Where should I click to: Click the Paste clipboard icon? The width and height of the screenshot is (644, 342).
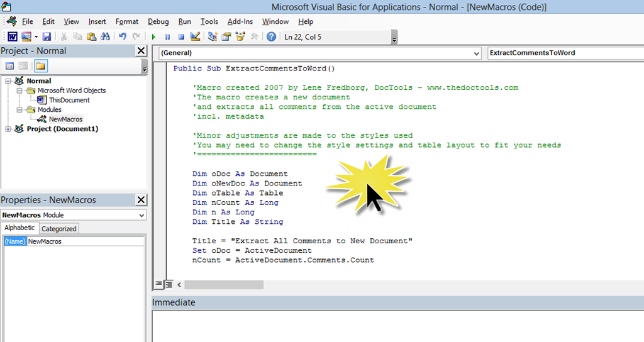coord(91,36)
